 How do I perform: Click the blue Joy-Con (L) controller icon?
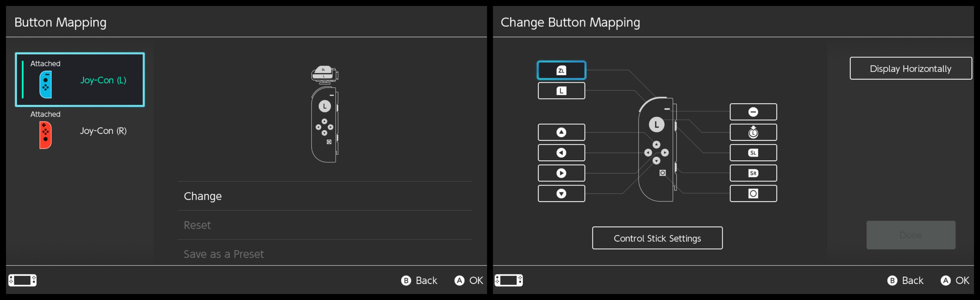46,85
